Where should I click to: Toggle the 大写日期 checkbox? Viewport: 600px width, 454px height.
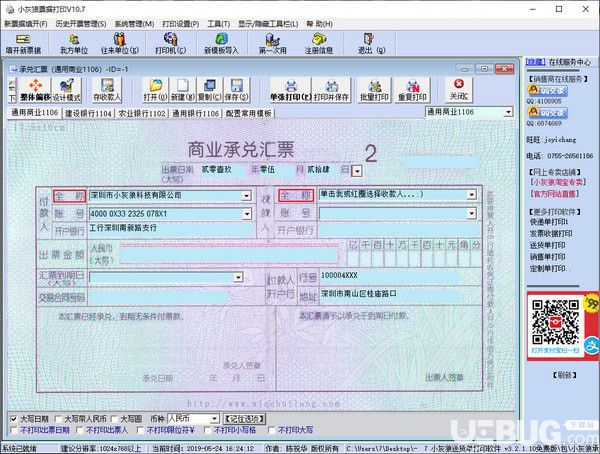[x=14, y=419]
